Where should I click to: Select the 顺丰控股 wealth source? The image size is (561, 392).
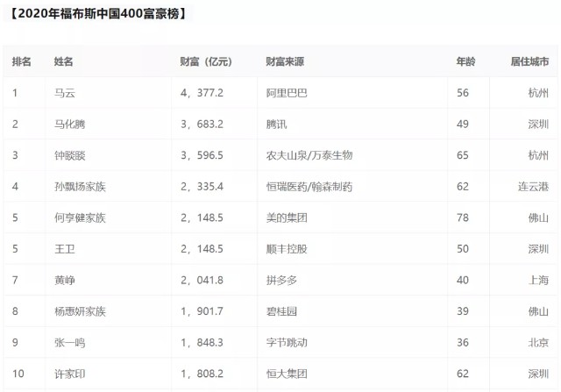287,248
